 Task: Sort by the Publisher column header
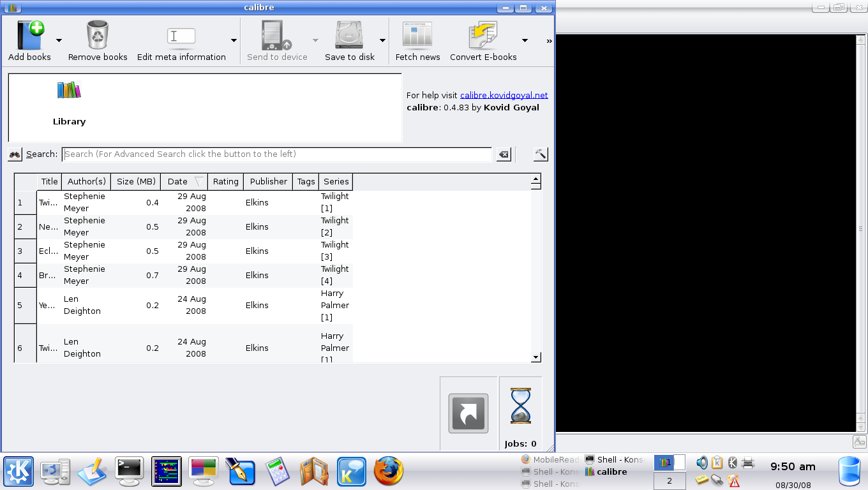tap(268, 182)
